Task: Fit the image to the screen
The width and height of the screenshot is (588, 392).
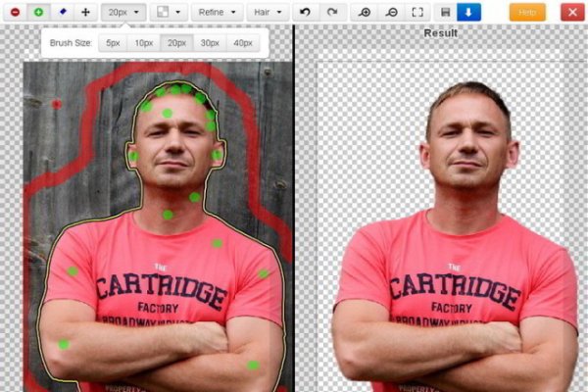Action: [x=417, y=13]
